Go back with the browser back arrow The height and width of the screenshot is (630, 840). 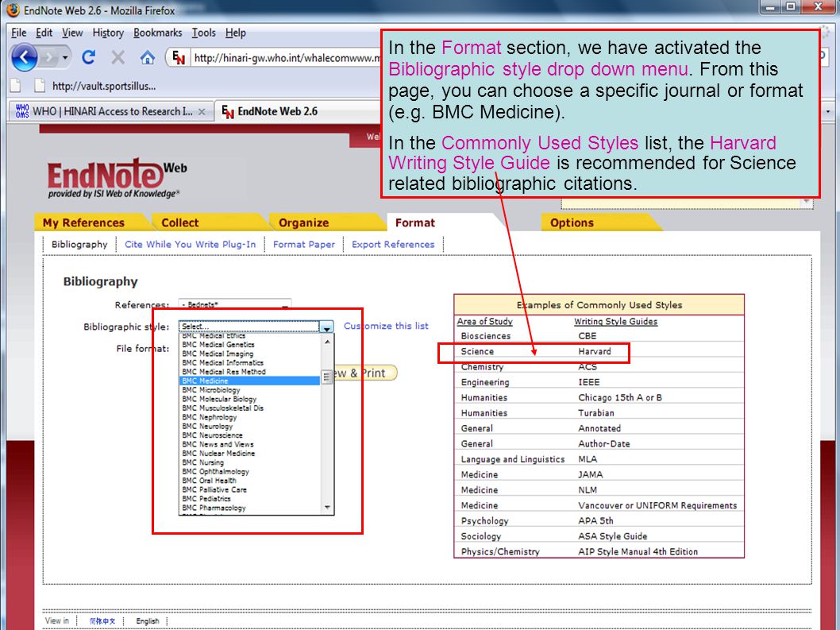pyautogui.click(x=24, y=57)
